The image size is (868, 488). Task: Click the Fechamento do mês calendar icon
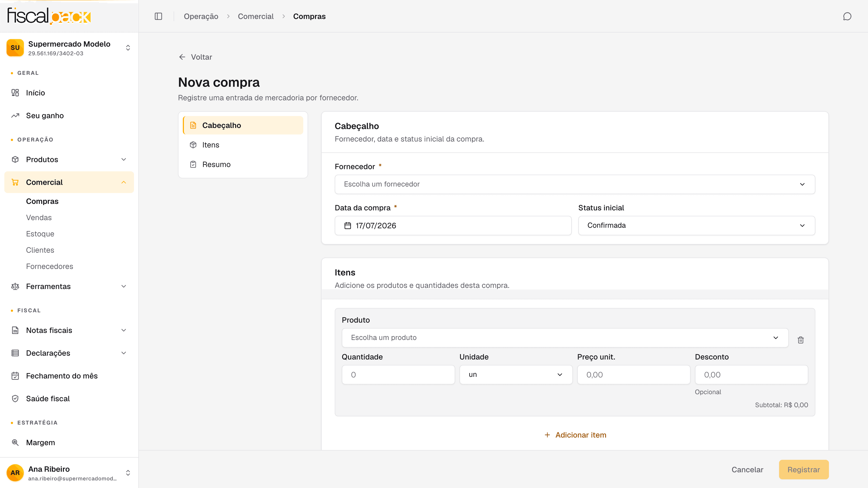pyautogui.click(x=15, y=376)
